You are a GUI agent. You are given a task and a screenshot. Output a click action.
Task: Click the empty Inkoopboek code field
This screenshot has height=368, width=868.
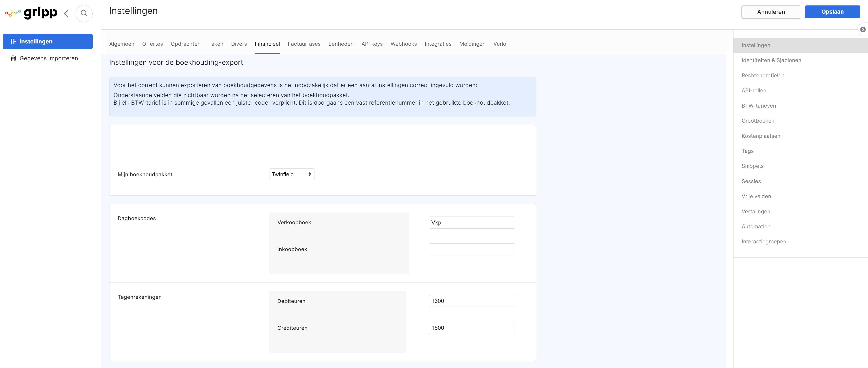471,250
